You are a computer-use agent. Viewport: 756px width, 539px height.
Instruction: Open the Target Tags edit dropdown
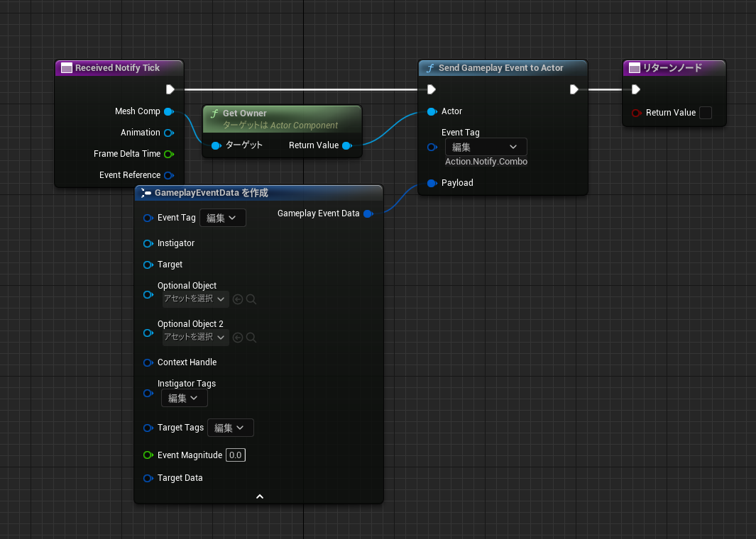tap(230, 428)
